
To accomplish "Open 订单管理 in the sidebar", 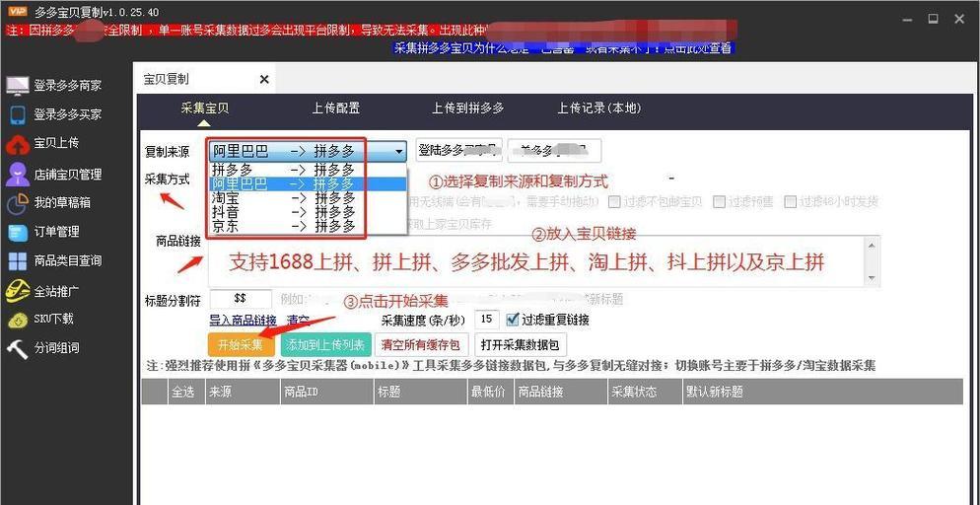I will click(x=43, y=232).
